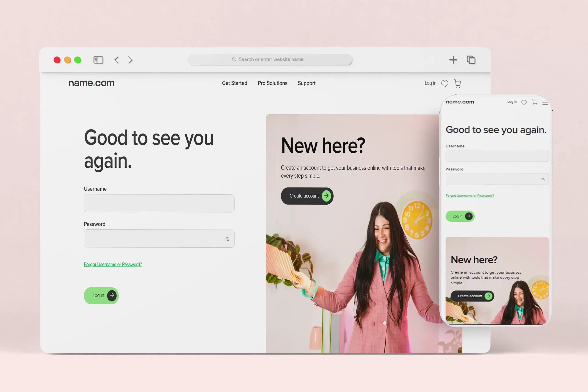The width and height of the screenshot is (588, 392).
Task: Tap the mobile heart favorites icon
Action: tap(524, 102)
